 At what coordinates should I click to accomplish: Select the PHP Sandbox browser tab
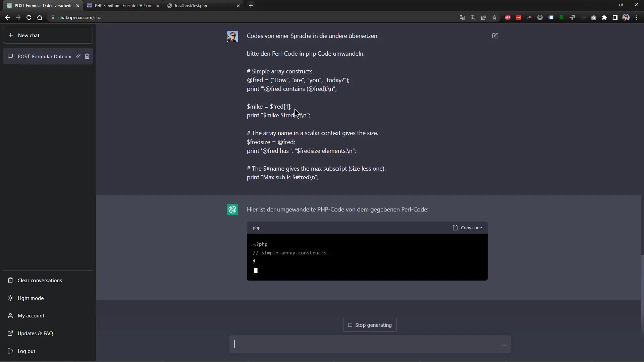123,5
